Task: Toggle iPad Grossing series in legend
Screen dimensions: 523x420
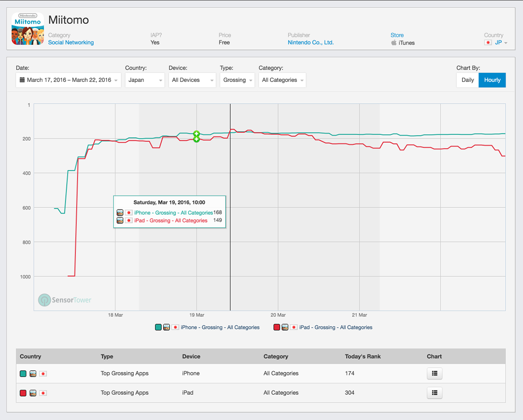Action: click(x=336, y=328)
